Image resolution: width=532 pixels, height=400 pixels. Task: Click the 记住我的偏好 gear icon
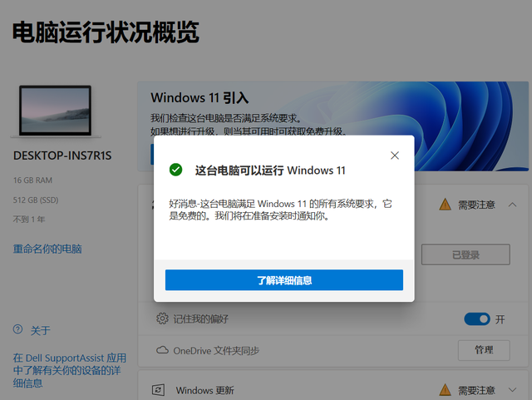162,319
